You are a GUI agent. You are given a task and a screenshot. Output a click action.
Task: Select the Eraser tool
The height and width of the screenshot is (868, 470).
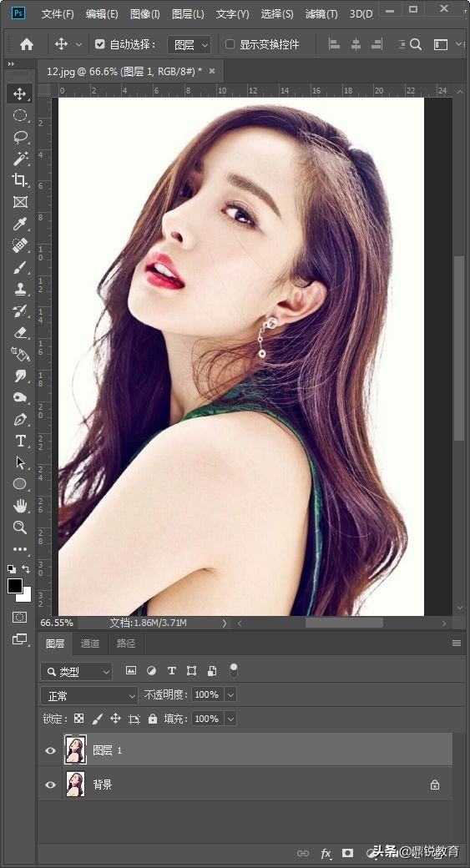tap(20, 333)
